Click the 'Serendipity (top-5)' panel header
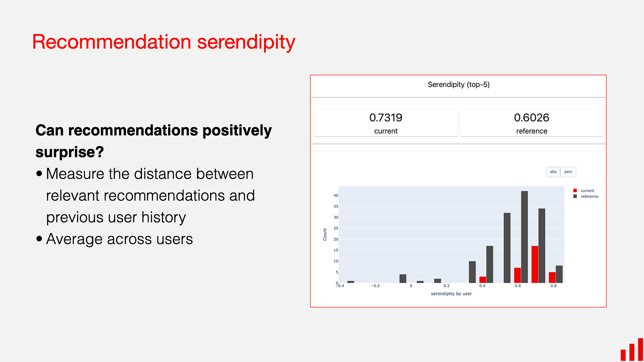The image size is (644, 362). point(458,84)
